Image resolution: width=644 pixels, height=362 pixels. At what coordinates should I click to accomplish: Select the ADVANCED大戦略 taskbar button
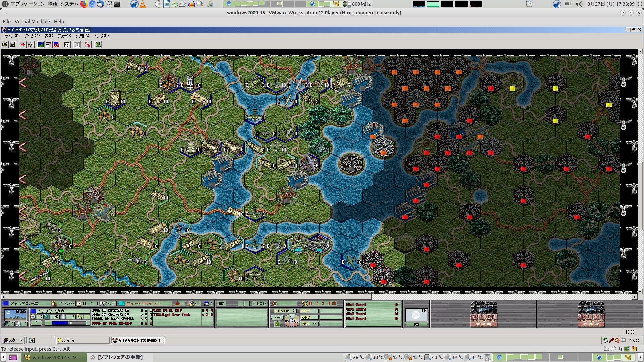click(x=138, y=340)
